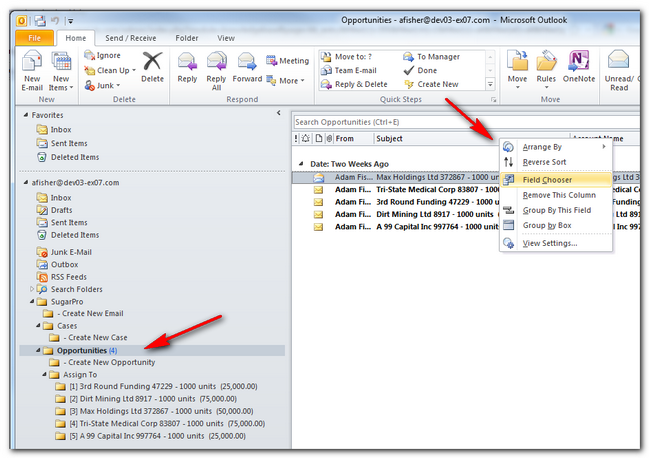Open Quick Steps dialog launcher
Screen dimensions: 649x458
point(493,100)
